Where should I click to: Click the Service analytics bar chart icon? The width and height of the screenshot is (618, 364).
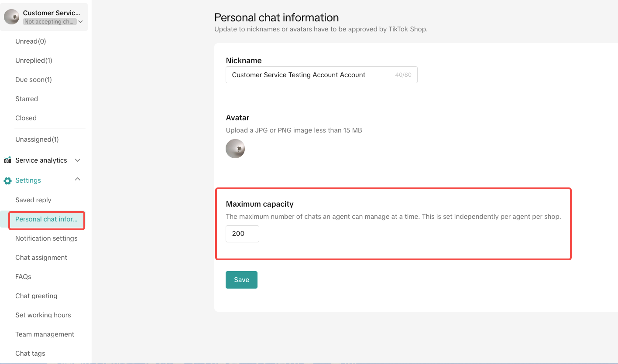pyautogui.click(x=7, y=160)
